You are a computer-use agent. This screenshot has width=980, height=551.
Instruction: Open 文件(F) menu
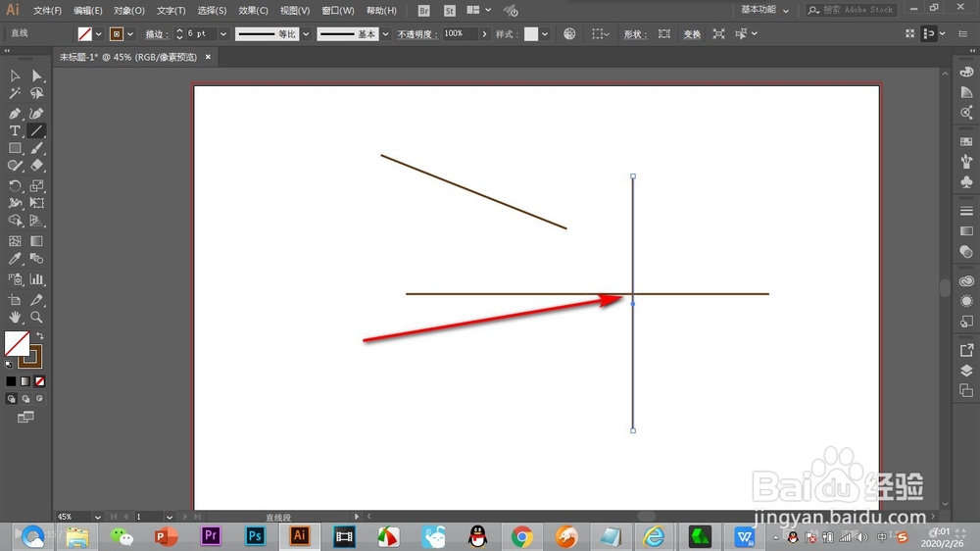[x=47, y=11]
